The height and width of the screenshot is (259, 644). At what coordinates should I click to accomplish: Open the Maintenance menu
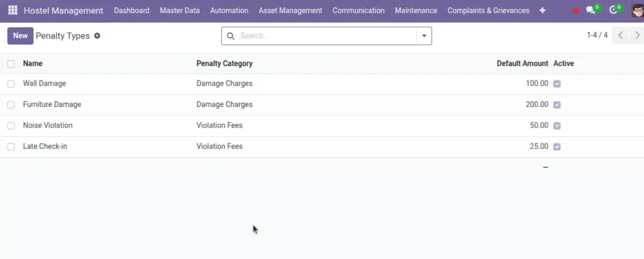[x=416, y=10]
